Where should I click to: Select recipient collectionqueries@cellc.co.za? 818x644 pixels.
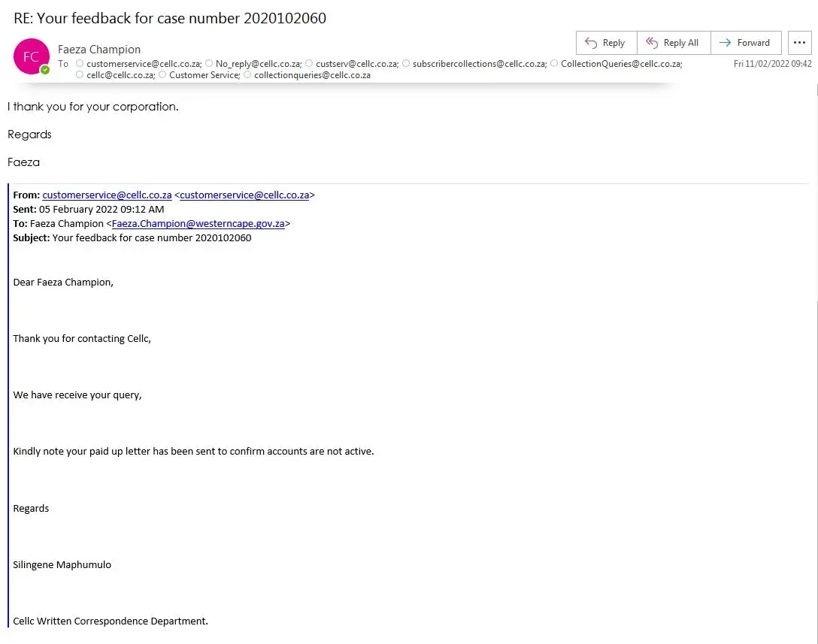pos(312,75)
